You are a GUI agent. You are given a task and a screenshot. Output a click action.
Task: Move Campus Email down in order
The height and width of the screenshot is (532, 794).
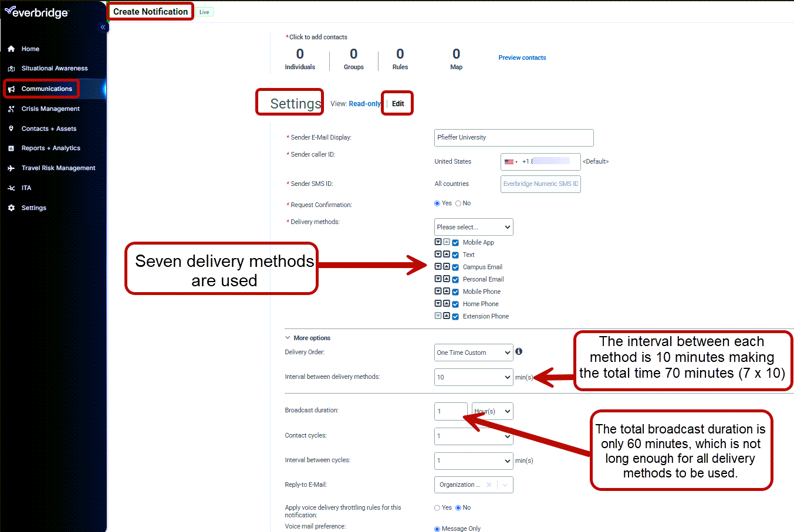(x=438, y=266)
